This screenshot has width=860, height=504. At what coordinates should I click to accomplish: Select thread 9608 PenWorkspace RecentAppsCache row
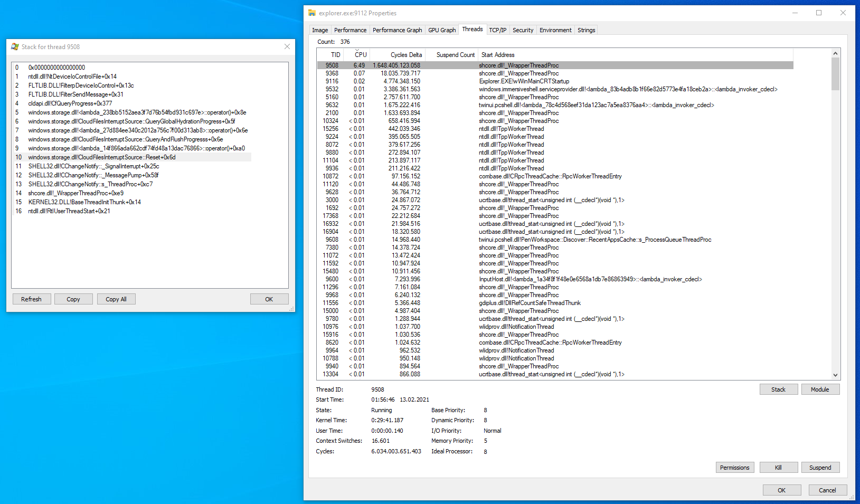555,240
